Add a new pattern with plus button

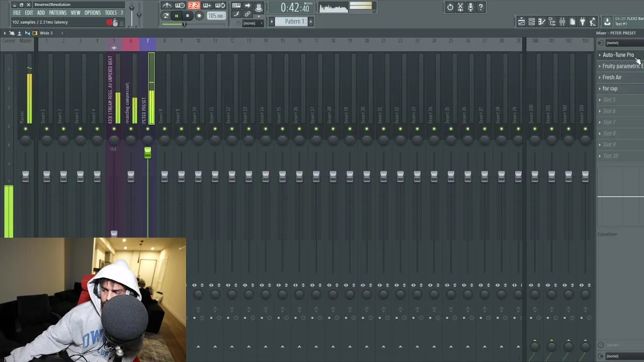click(x=310, y=22)
